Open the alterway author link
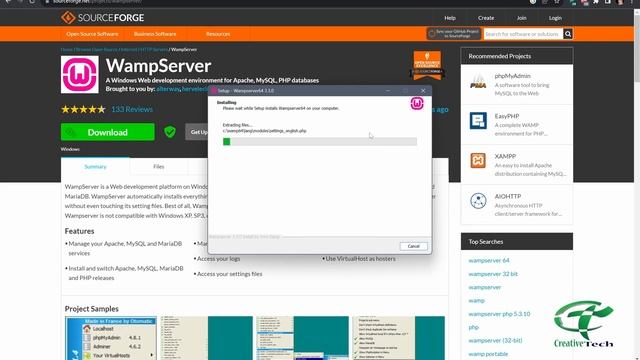640x360 pixels. pyautogui.click(x=168, y=89)
